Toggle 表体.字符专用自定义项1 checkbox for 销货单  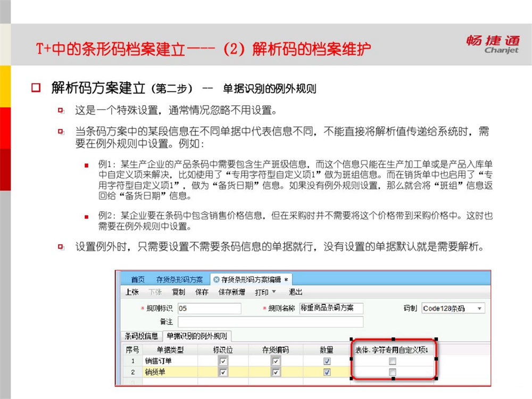[393, 372]
